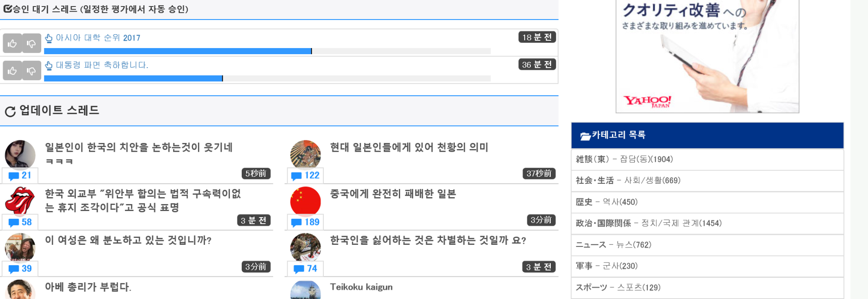The width and height of the screenshot is (868, 299).
Task: Click the folder icon beside 카테고리 목록
Action: (x=585, y=136)
